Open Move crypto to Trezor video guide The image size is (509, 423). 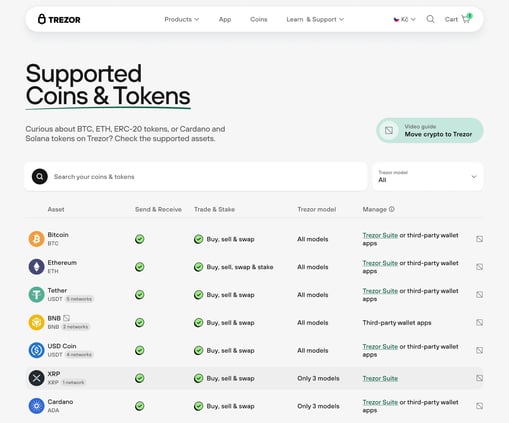click(430, 130)
